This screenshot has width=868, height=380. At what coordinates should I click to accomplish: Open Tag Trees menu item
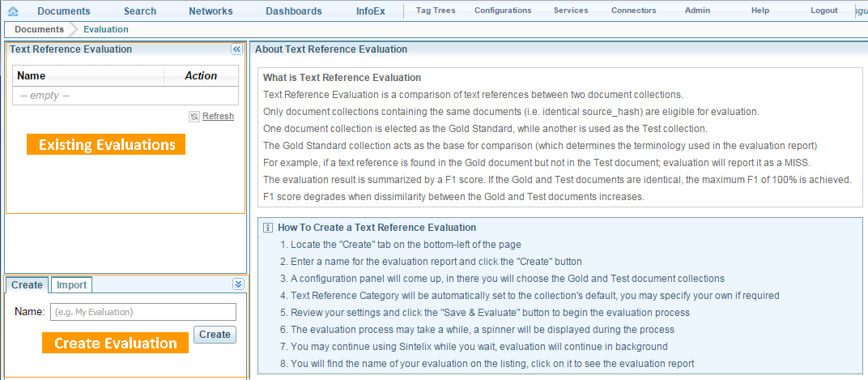(x=436, y=11)
